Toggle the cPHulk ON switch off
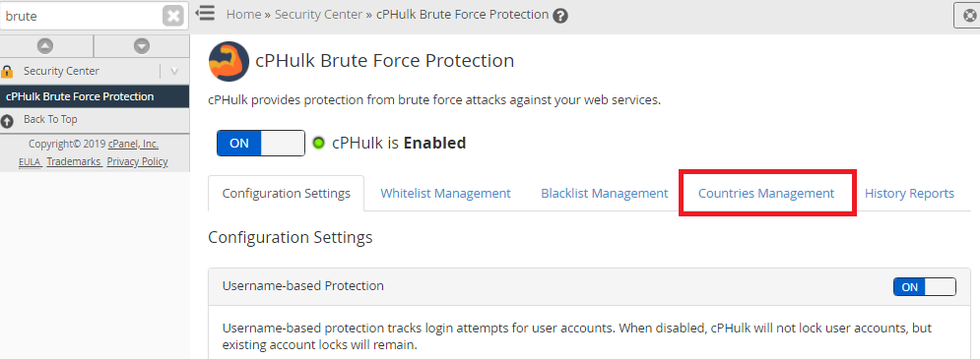 (x=261, y=143)
